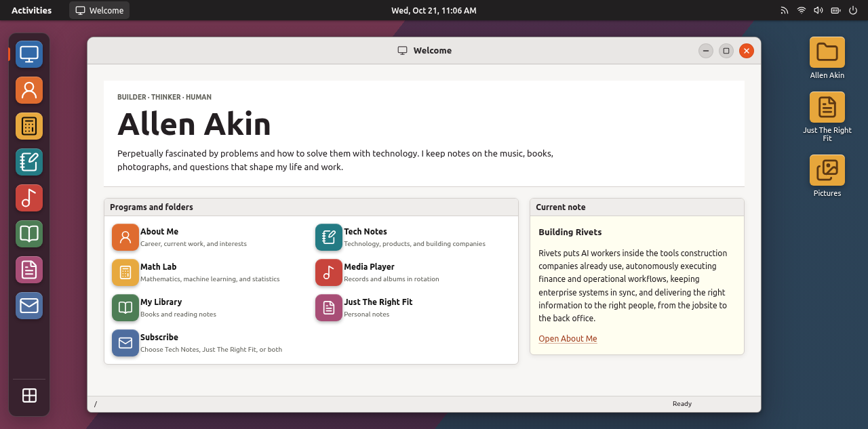This screenshot has width=868, height=429.
Task: Click the BUILDER · THINKER · HUMAN tagline
Action: (x=164, y=97)
